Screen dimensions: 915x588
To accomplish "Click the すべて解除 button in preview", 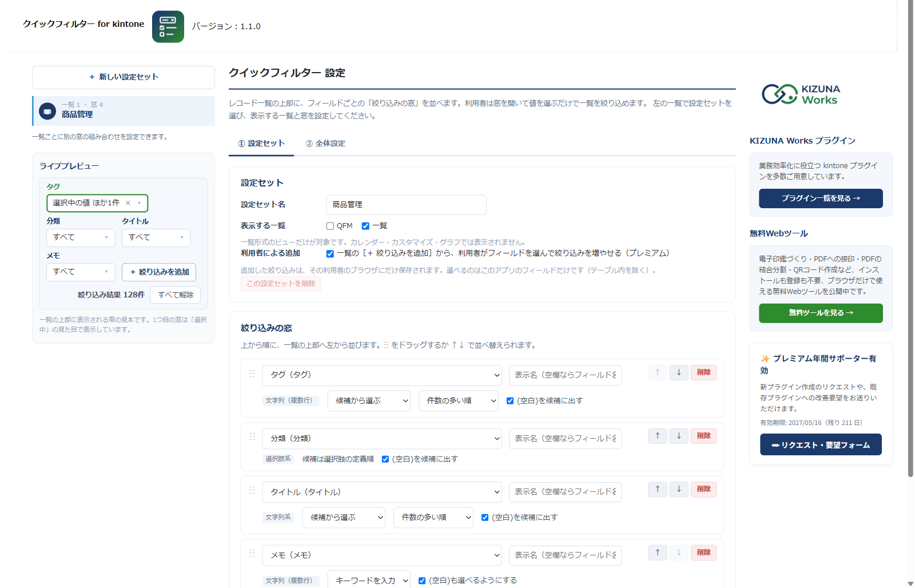I will point(176,295).
